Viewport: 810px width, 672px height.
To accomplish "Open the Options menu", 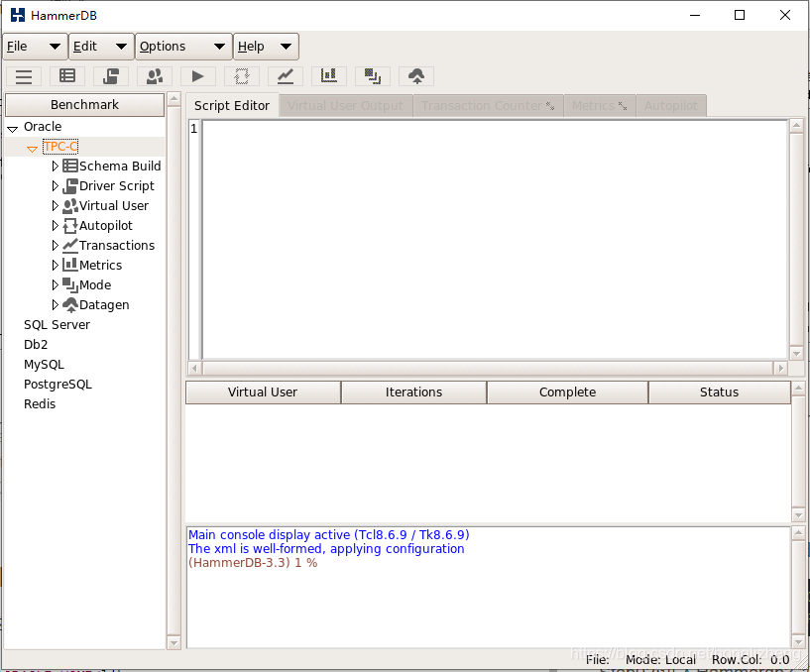I will 183,47.
